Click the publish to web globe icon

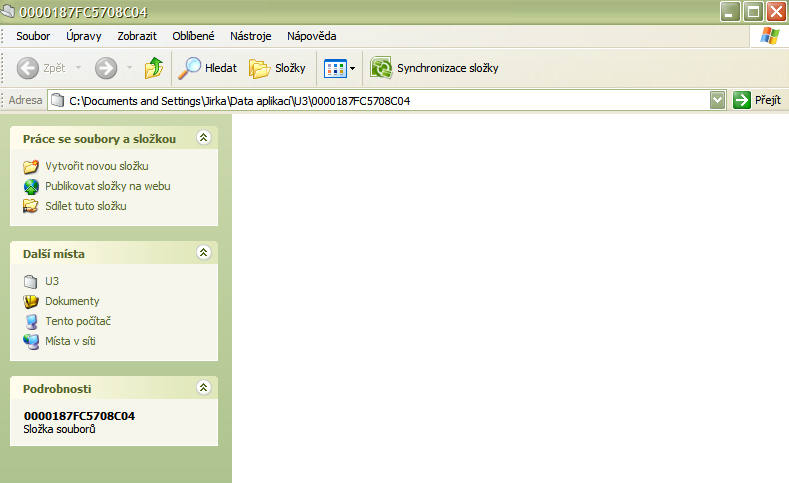pos(31,187)
